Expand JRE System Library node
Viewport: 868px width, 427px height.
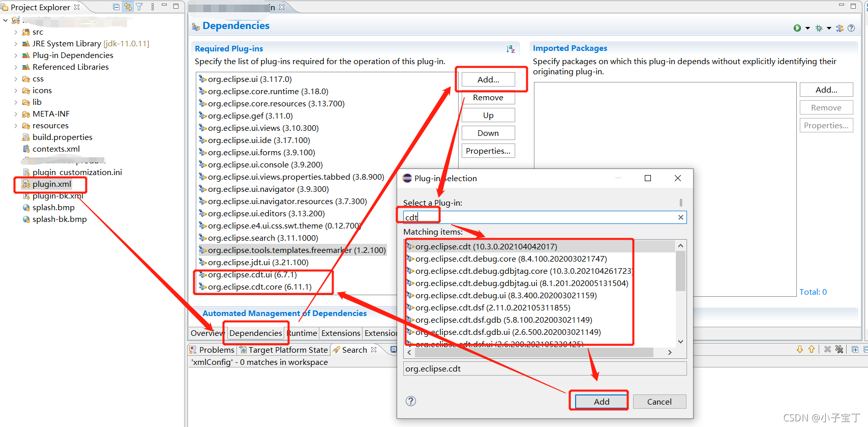pyautogui.click(x=16, y=44)
